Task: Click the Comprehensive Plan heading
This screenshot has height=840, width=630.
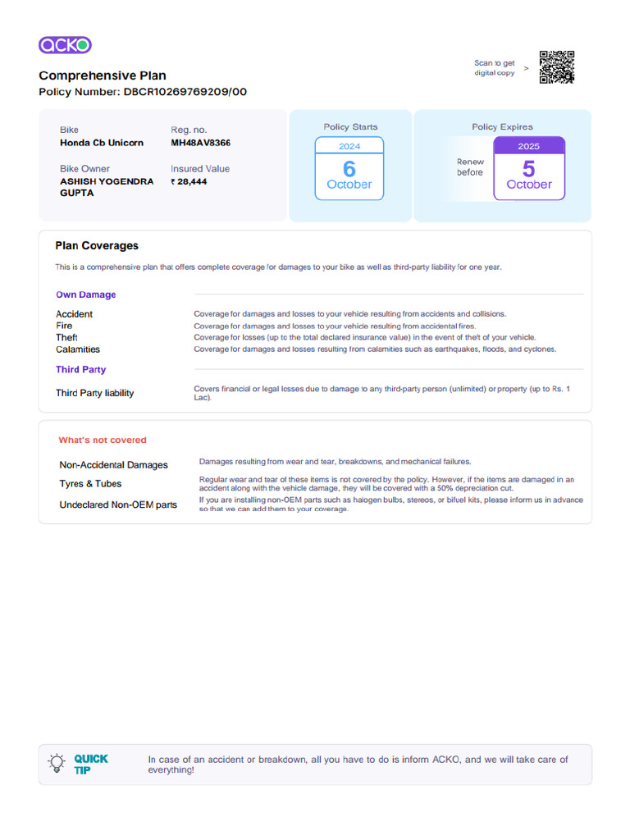Action: pyautogui.click(x=103, y=75)
